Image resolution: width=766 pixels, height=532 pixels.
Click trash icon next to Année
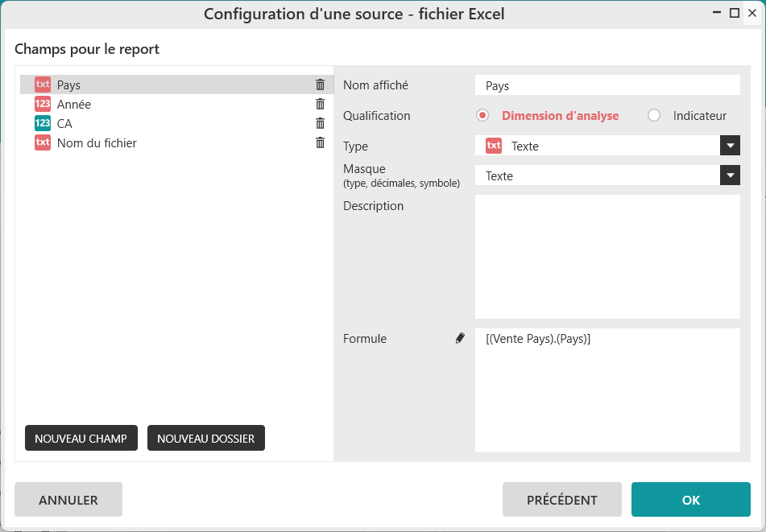point(320,104)
